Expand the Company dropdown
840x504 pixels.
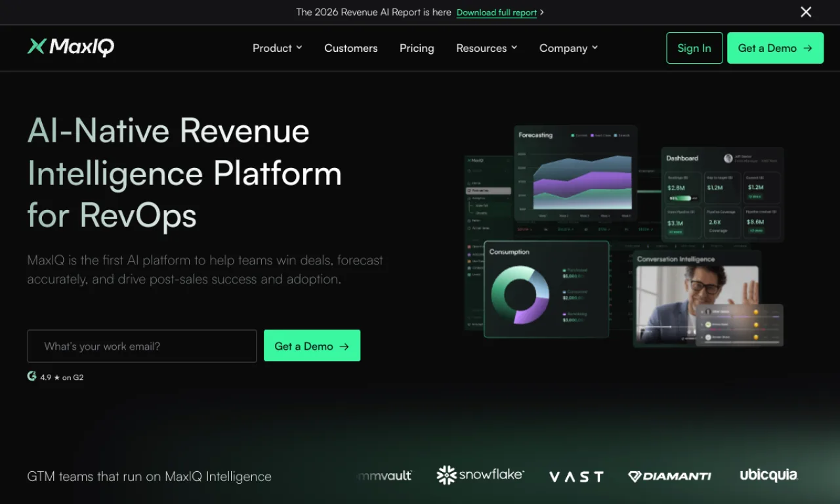point(569,48)
